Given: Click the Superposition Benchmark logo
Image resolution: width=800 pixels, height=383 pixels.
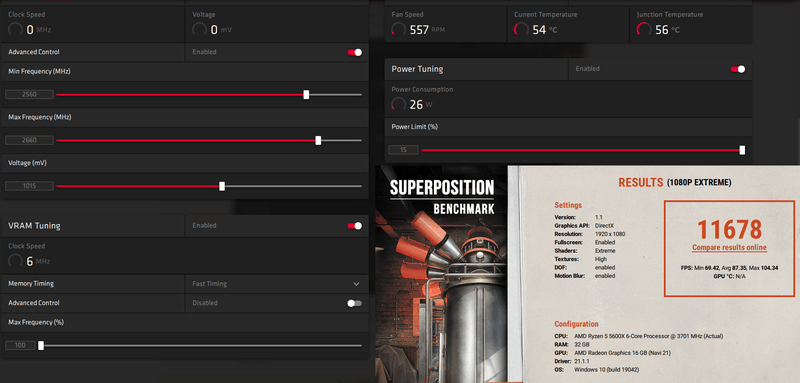Looking at the screenshot, I should tap(442, 196).
